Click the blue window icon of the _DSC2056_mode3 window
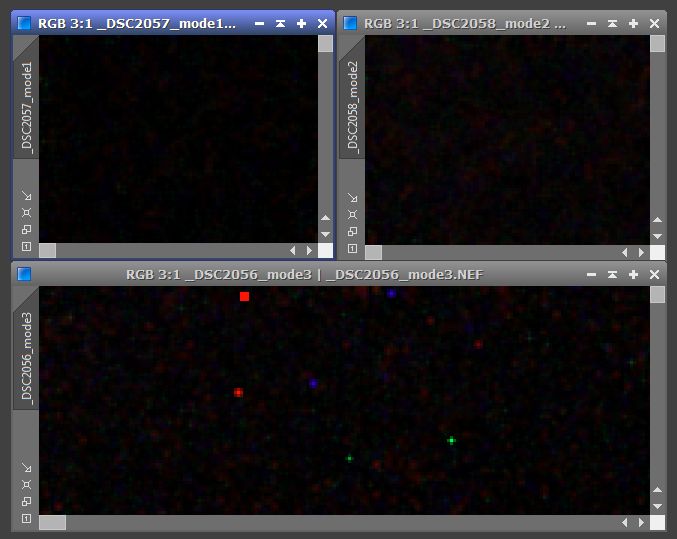 (x=24, y=274)
